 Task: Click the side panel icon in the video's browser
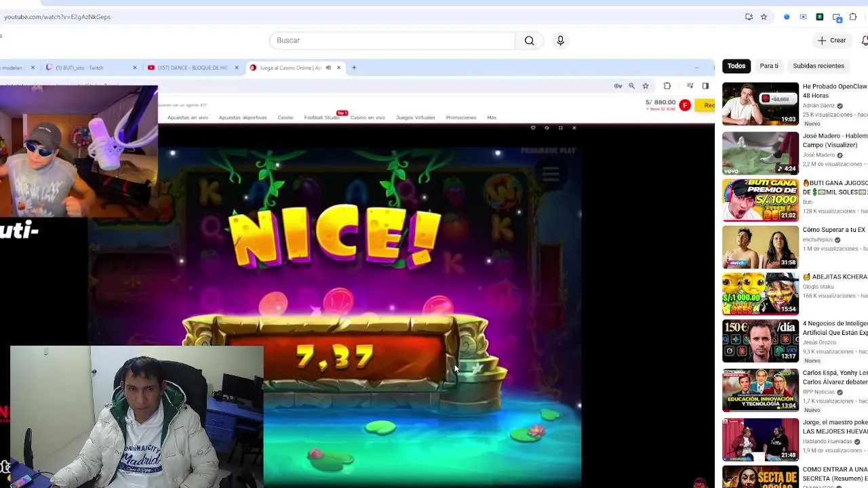(705, 86)
